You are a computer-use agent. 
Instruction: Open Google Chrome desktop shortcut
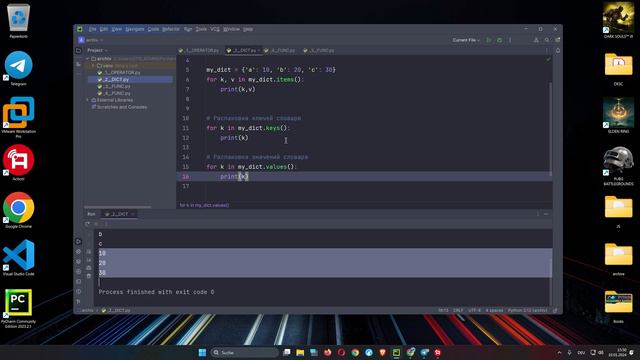coord(18,210)
